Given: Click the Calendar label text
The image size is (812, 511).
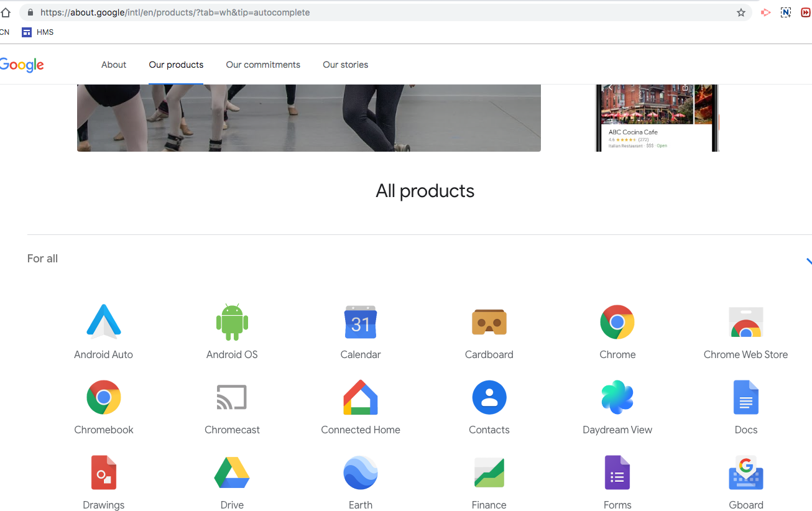Looking at the screenshot, I should 361,354.
